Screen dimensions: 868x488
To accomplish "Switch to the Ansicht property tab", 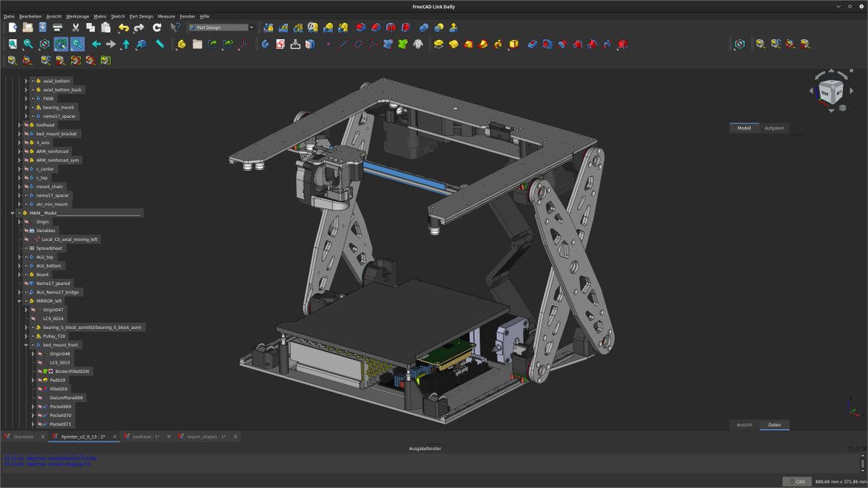I will click(x=744, y=425).
